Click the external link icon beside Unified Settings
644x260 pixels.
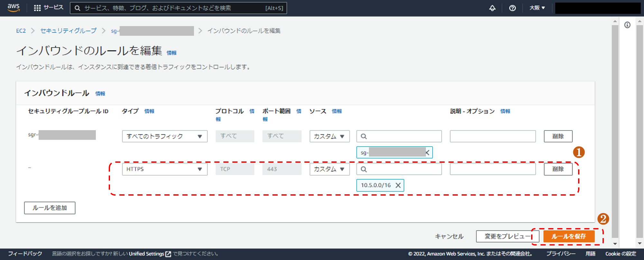point(168,254)
